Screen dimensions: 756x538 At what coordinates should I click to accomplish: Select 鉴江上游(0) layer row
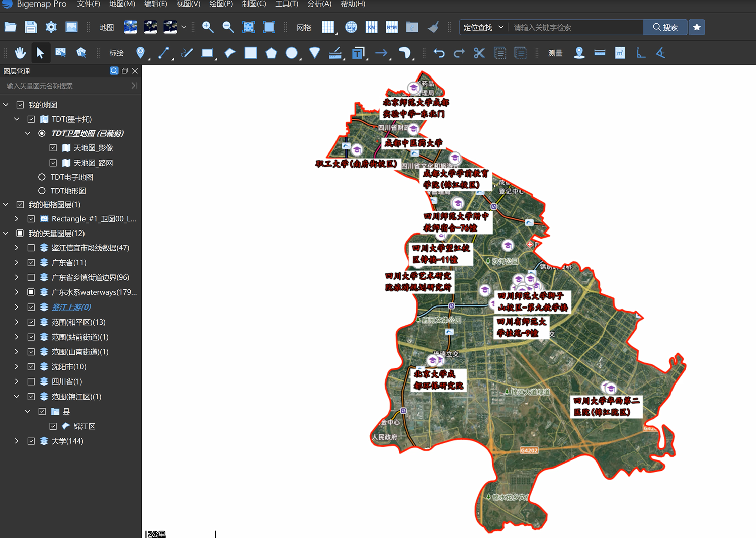[x=71, y=307]
